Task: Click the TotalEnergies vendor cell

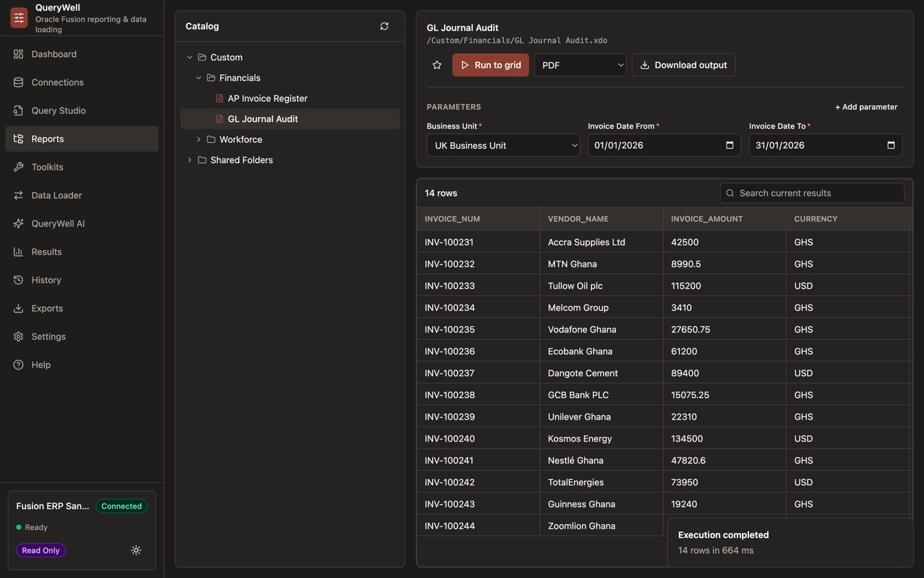Action: [601, 482]
